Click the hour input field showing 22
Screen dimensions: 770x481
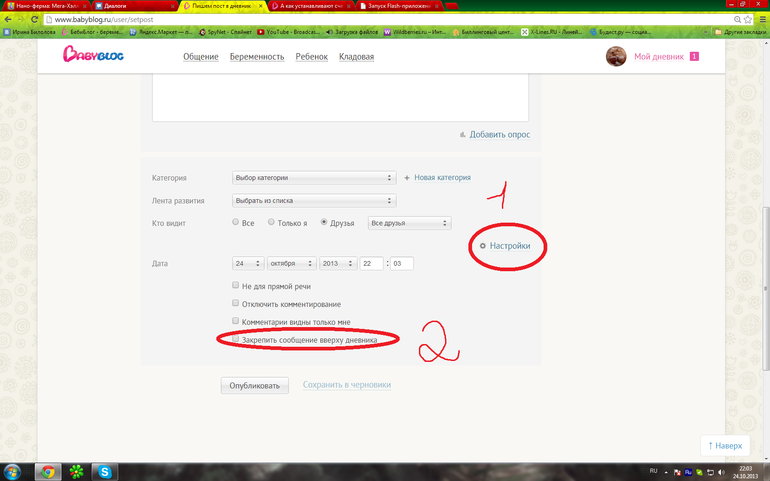pos(371,264)
